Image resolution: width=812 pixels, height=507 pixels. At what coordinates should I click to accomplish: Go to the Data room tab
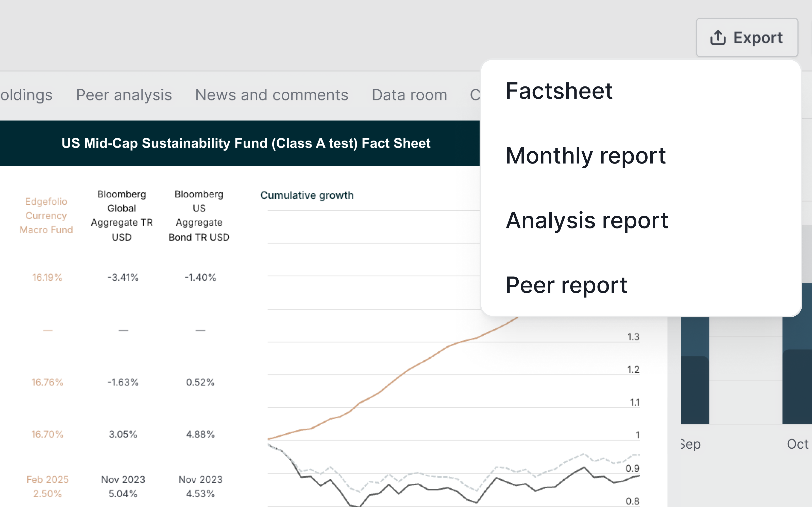[x=409, y=95]
